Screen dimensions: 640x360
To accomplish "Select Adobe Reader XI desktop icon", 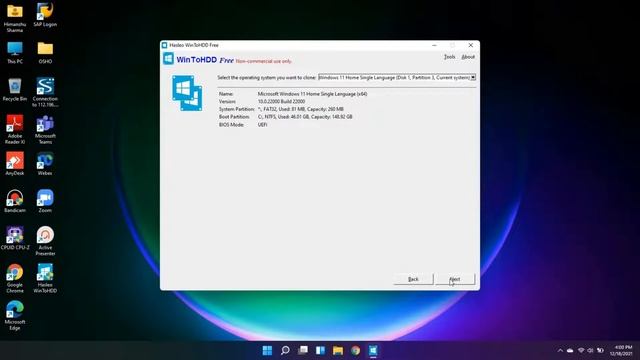I will coord(15,129).
